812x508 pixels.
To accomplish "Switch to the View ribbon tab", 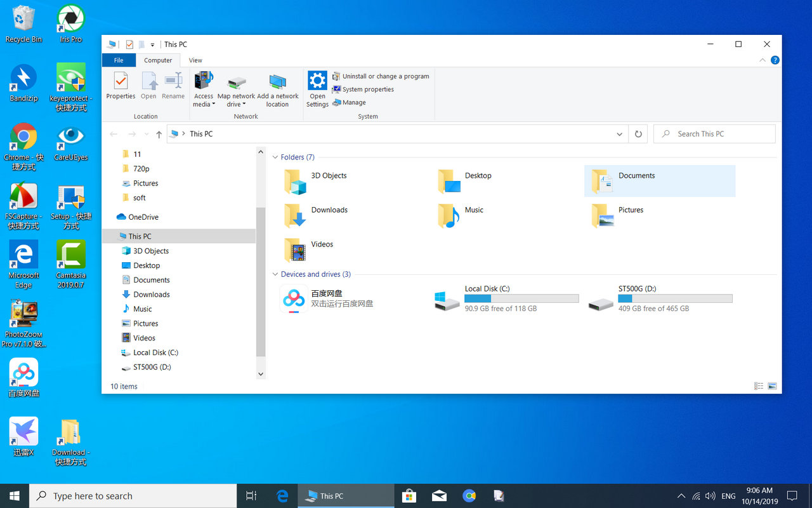I will [195, 60].
